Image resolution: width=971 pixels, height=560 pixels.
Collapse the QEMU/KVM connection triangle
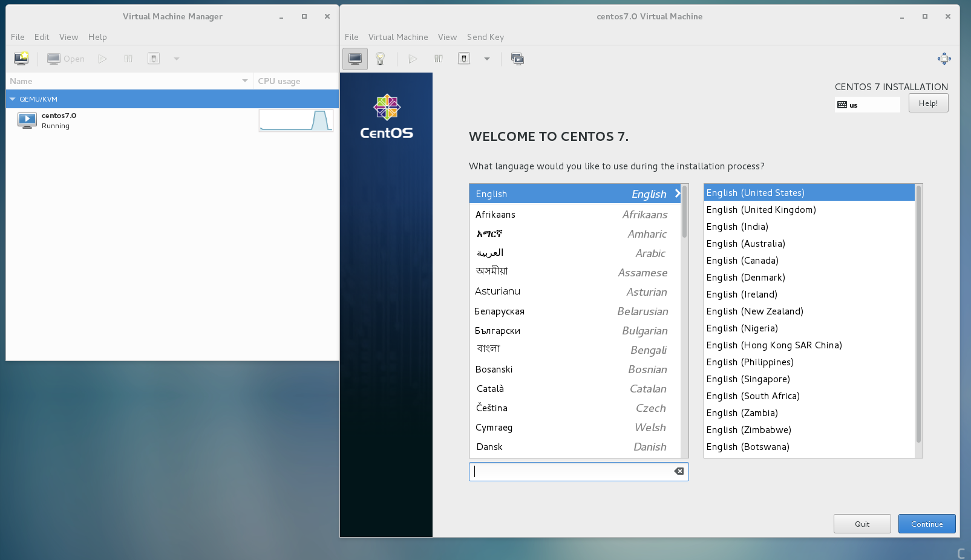(x=12, y=99)
